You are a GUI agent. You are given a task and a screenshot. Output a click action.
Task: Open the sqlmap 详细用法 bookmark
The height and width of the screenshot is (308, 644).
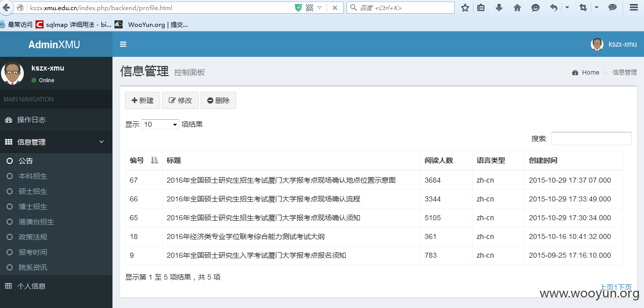click(x=74, y=24)
